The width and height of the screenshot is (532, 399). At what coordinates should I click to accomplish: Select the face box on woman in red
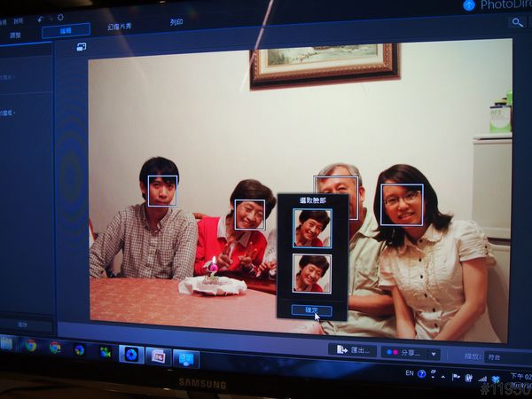[250, 215]
